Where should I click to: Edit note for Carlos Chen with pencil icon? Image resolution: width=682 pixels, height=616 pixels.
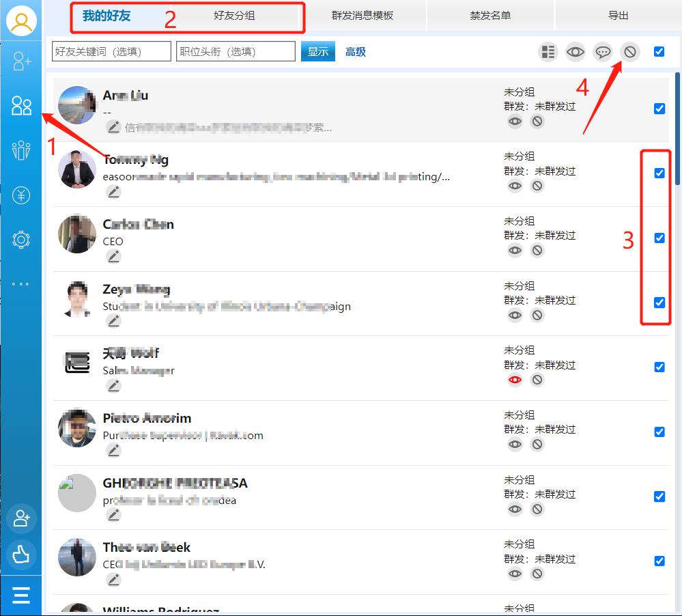tap(113, 256)
